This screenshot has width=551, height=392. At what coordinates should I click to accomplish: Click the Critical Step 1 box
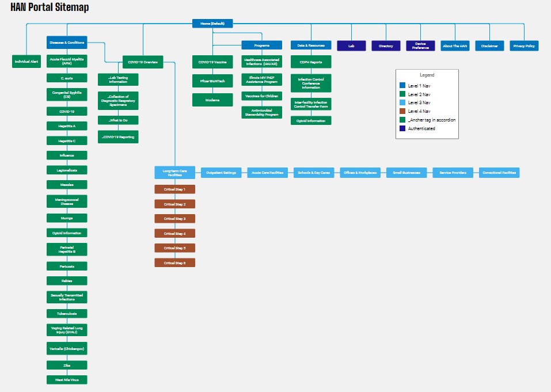(x=175, y=189)
